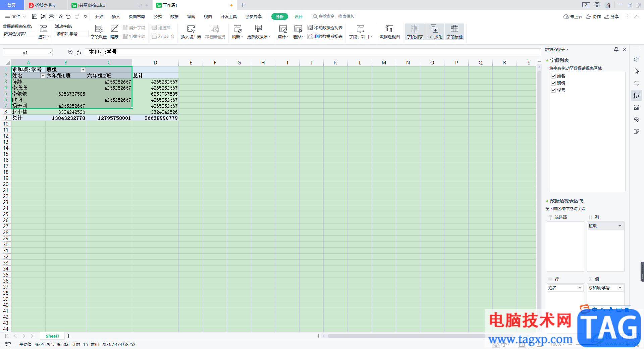Add a new sheet with the plus icon
644x349 pixels.
(69, 336)
